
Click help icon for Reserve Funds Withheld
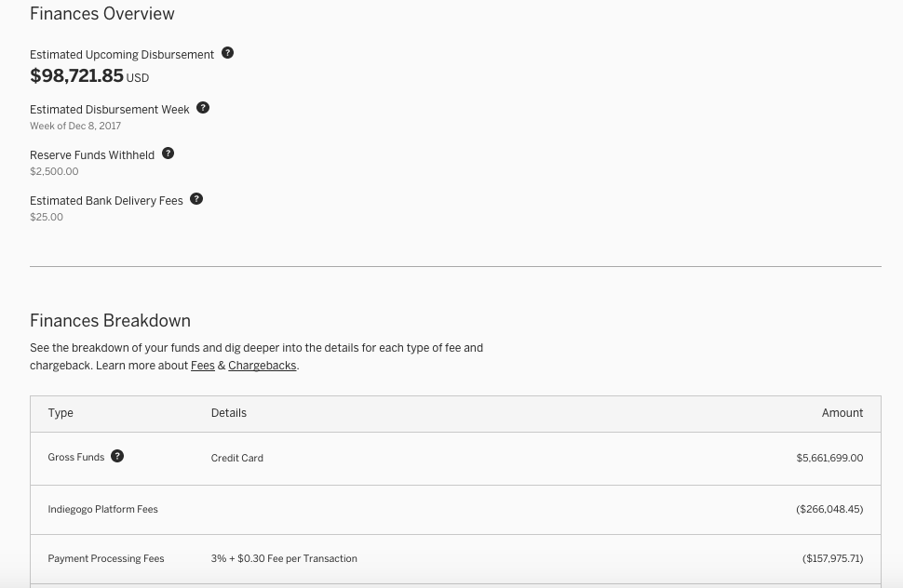coord(168,153)
